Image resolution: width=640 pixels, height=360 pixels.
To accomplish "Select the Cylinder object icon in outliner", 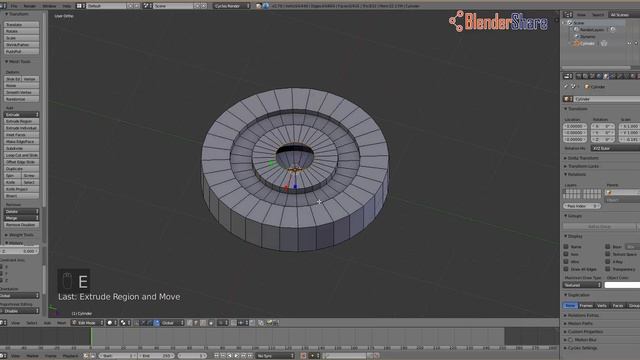I will (x=577, y=43).
